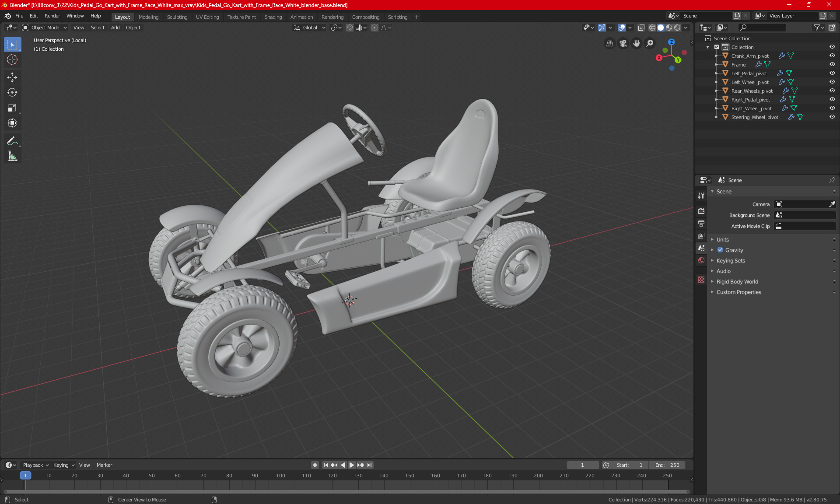Hide Left_Pedal_pivot with eye icon

click(x=832, y=73)
